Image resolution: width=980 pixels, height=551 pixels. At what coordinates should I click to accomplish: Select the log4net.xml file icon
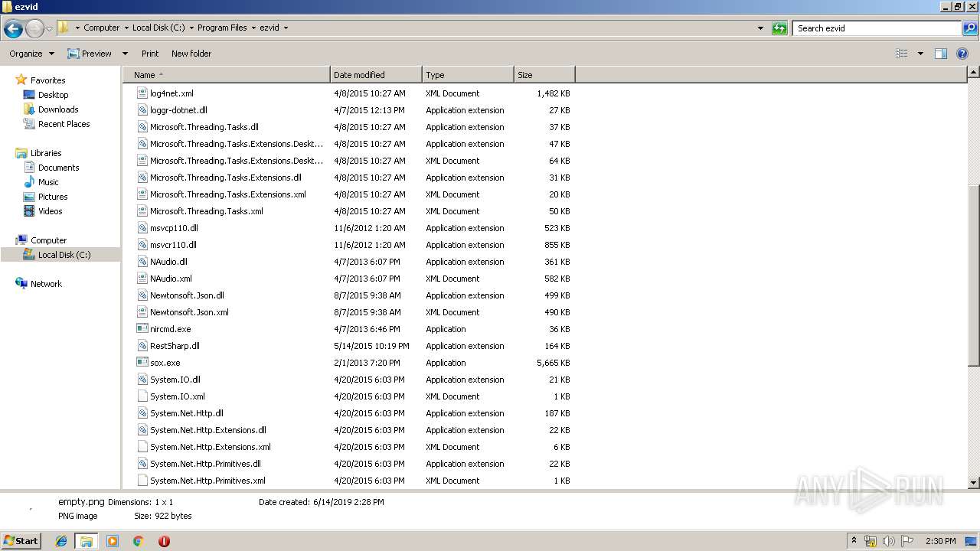[142, 93]
